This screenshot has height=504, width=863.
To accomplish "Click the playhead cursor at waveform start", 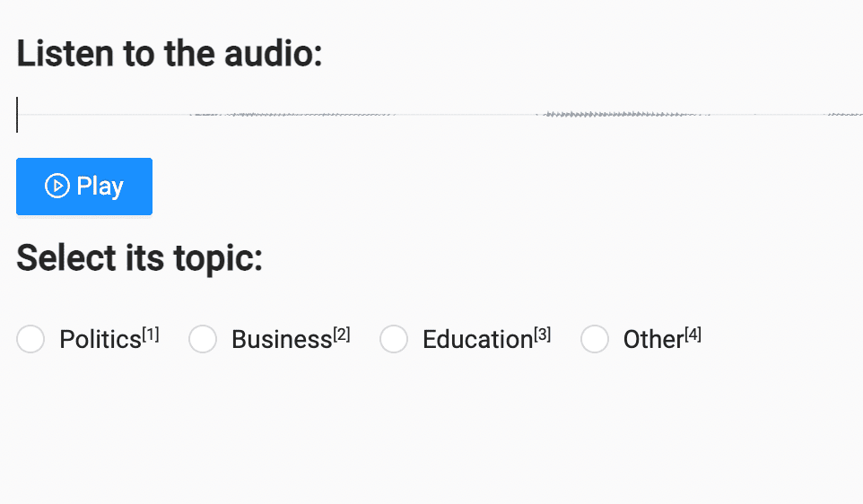I will click(x=17, y=115).
